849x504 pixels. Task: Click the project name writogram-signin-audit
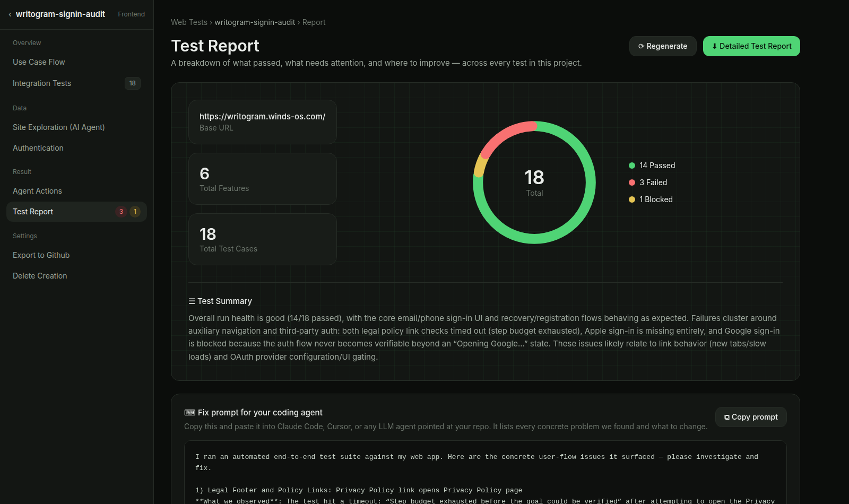tap(60, 14)
